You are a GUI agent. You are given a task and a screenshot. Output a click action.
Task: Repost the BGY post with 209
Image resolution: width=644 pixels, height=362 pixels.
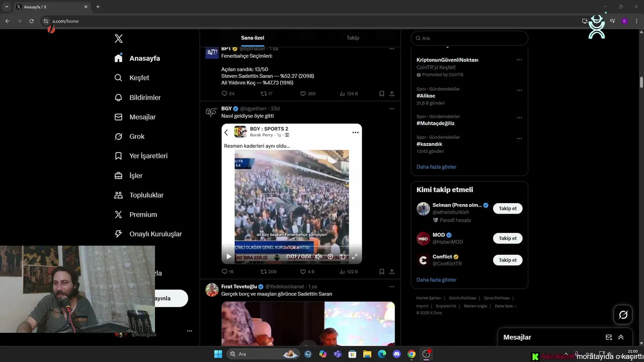[x=268, y=271]
